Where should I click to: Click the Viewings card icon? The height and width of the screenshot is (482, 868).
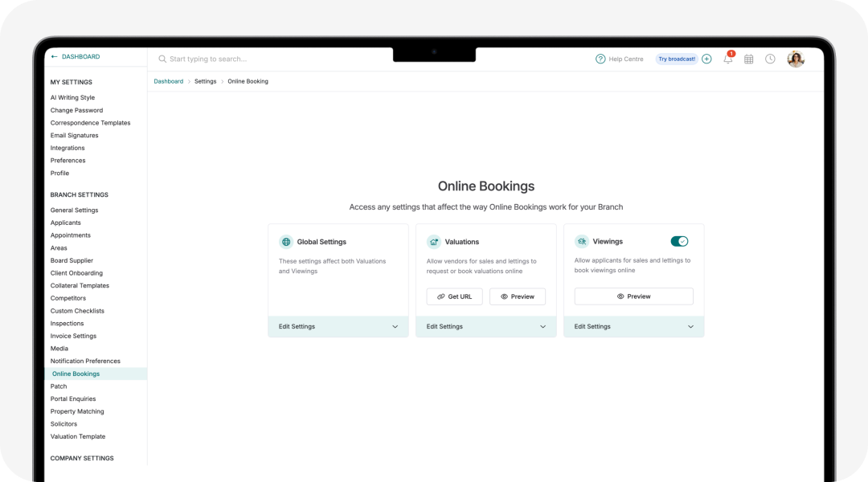(x=581, y=241)
